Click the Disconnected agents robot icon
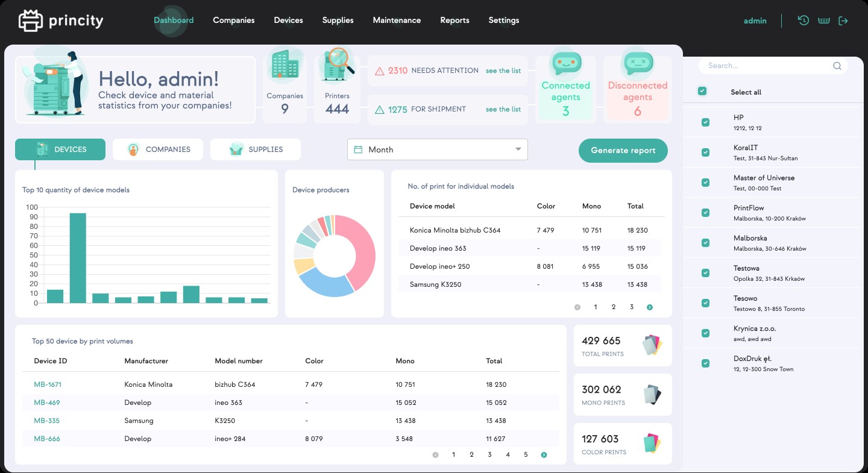 (x=638, y=62)
